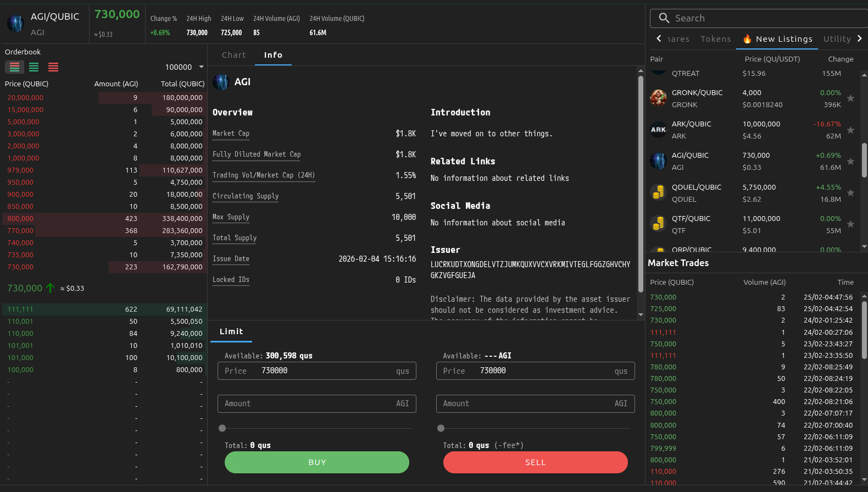The height and width of the screenshot is (492, 868).
Task: Switch to the Chart tab
Action: pyautogui.click(x=234, y=55)
